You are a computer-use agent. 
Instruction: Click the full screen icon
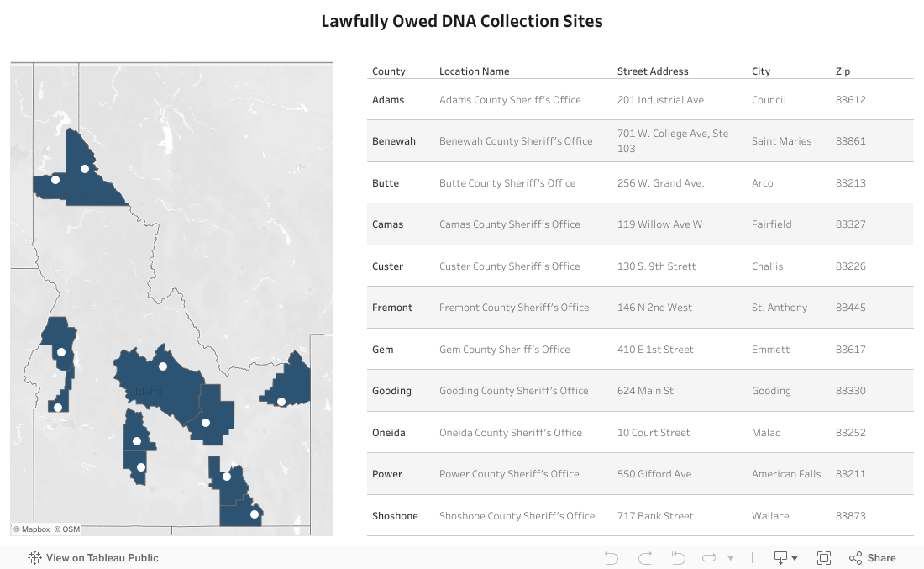click(824, 558)
